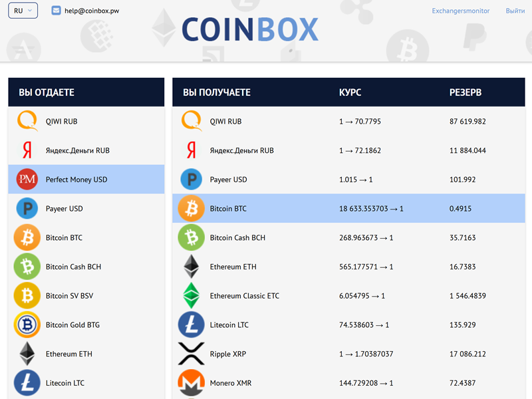Select QIWI icon in receive column
Image resolution: width=532 pixels, height=399 pixels.
click(192, 121)
